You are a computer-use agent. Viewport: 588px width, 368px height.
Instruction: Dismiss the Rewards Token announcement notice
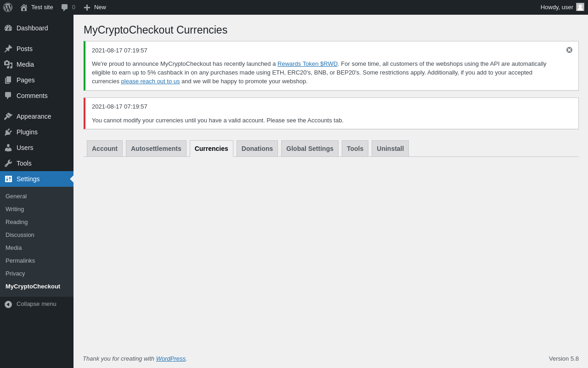pos(569,50)
